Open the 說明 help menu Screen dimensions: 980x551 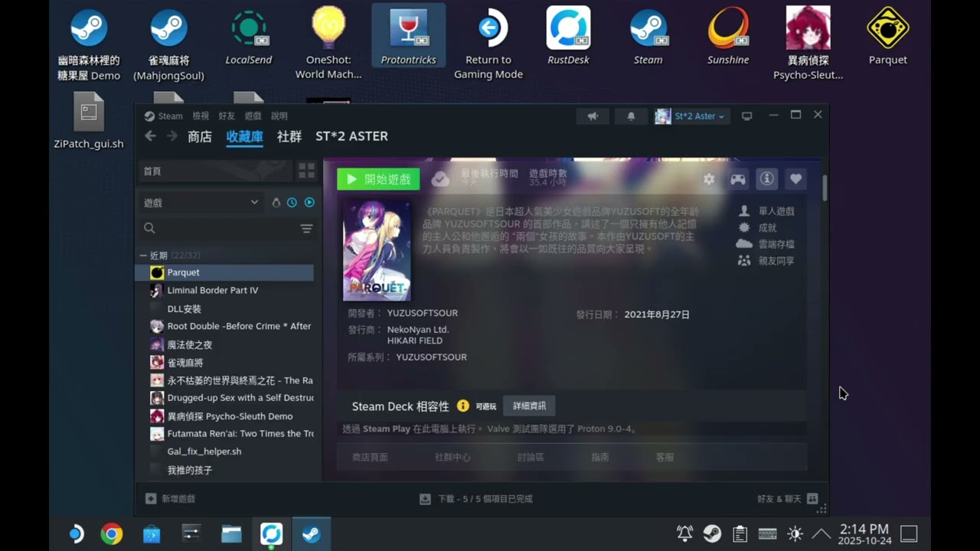pos(279,116)
